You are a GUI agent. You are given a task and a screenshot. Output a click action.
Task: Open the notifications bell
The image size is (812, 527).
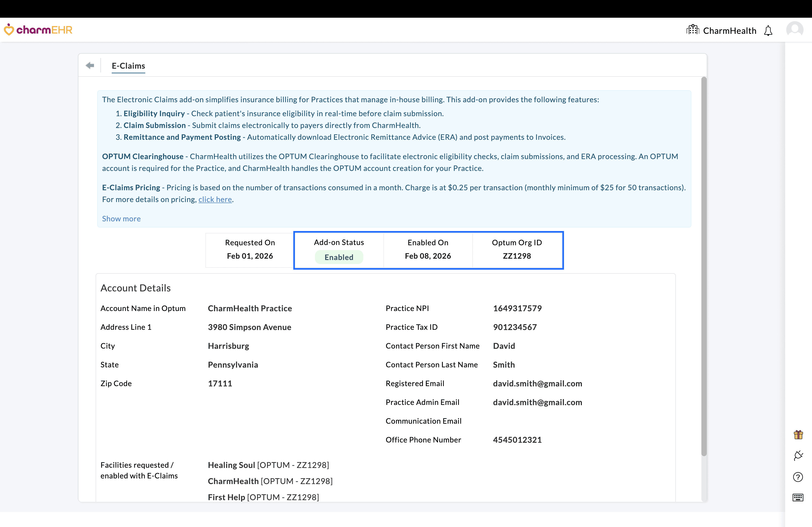click(x=768, y=31)
